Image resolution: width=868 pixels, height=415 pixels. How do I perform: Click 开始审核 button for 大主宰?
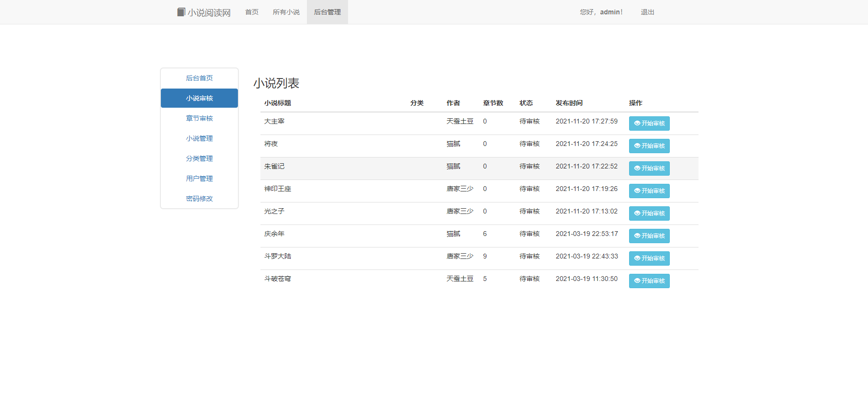(x=649, y=123)
